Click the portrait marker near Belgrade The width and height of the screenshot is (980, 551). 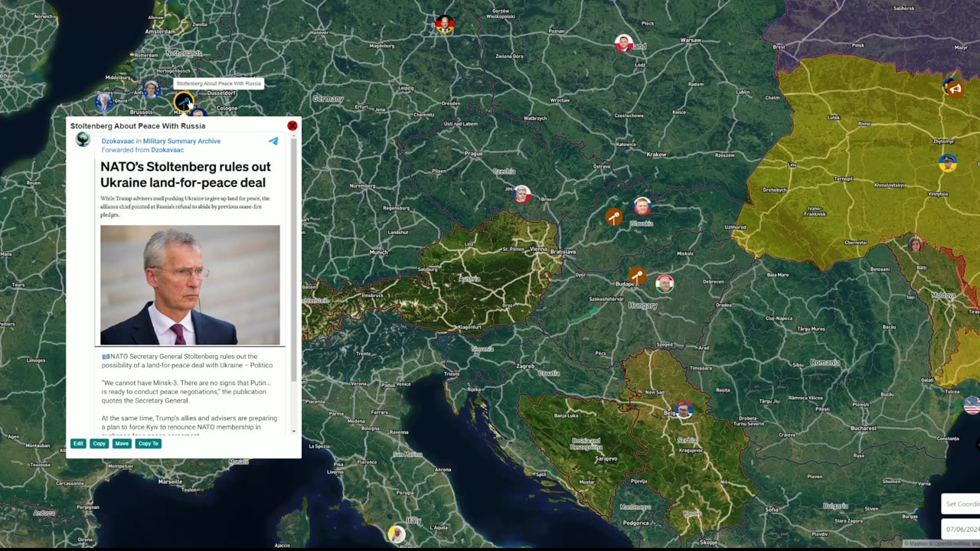pos(684,409)
